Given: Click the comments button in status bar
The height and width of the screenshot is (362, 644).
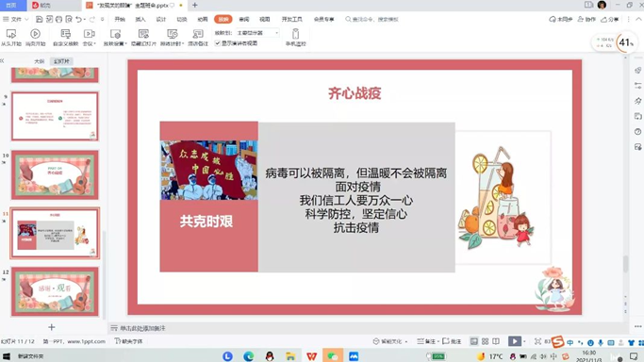Looking at the screenshot, I should tap(452, 341).
